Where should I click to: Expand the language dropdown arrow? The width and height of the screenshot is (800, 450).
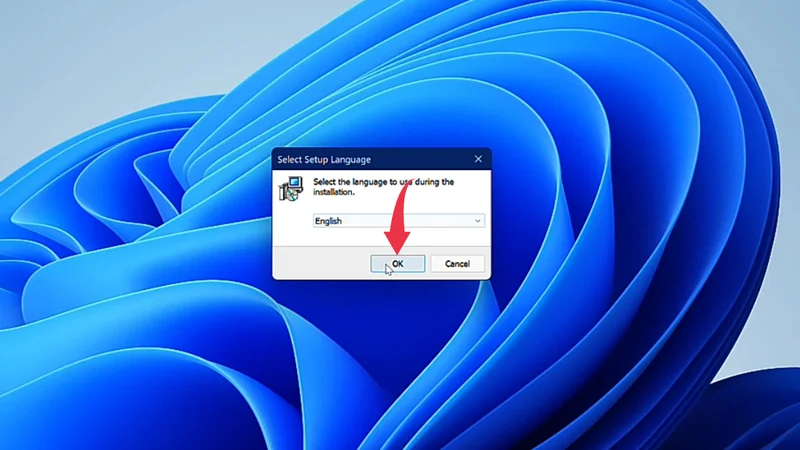point(477,221)
